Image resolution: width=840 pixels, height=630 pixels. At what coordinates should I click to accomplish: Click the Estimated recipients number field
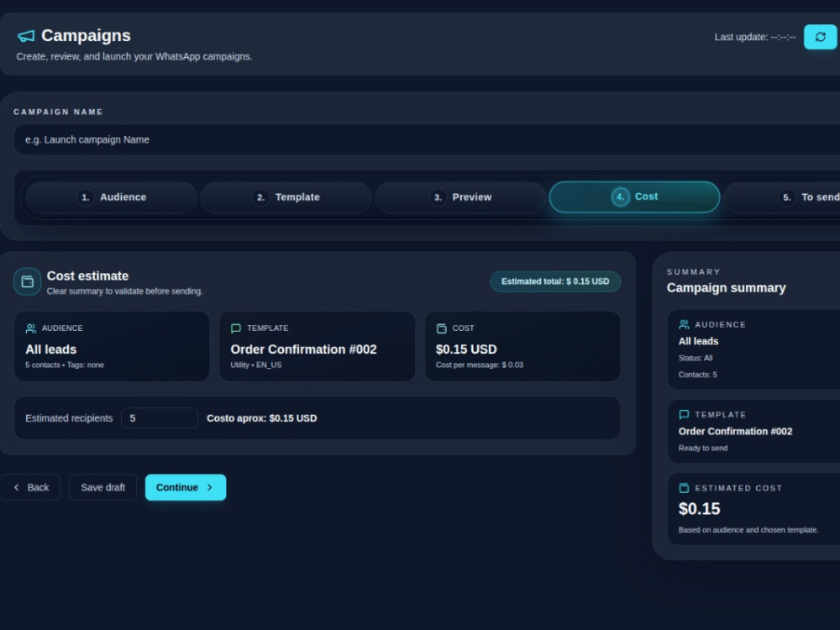click(160, 418)
